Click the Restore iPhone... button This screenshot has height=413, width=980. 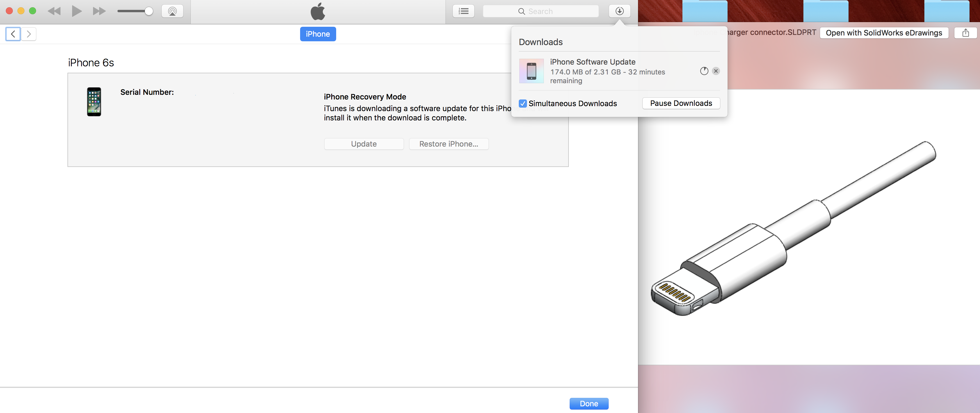448,144
